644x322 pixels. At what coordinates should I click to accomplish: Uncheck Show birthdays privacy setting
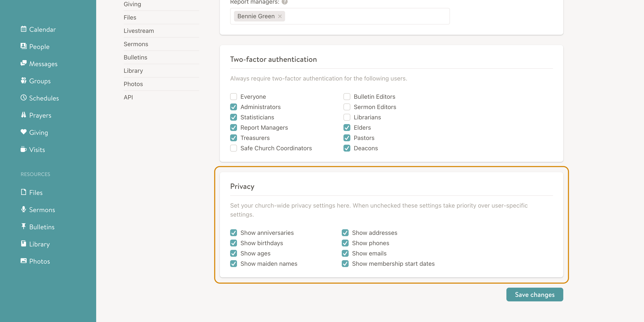pyautogui.click(x=234, y=243)
